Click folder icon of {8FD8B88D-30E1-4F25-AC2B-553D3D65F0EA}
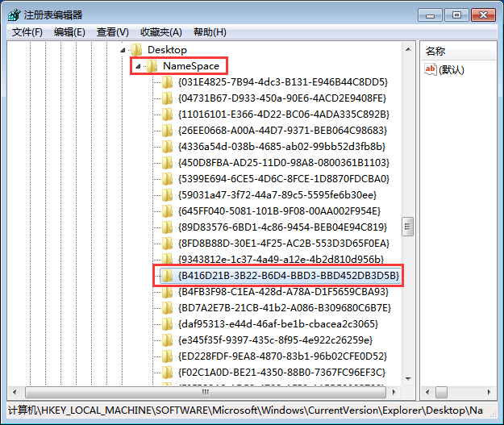This screenshot has width=504, height=425. point(167,244)
